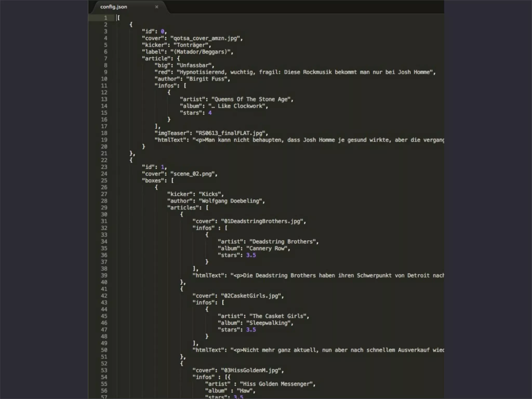
Task: Place cursor on "scene_02.png" cover value
Action: point(192,174)
